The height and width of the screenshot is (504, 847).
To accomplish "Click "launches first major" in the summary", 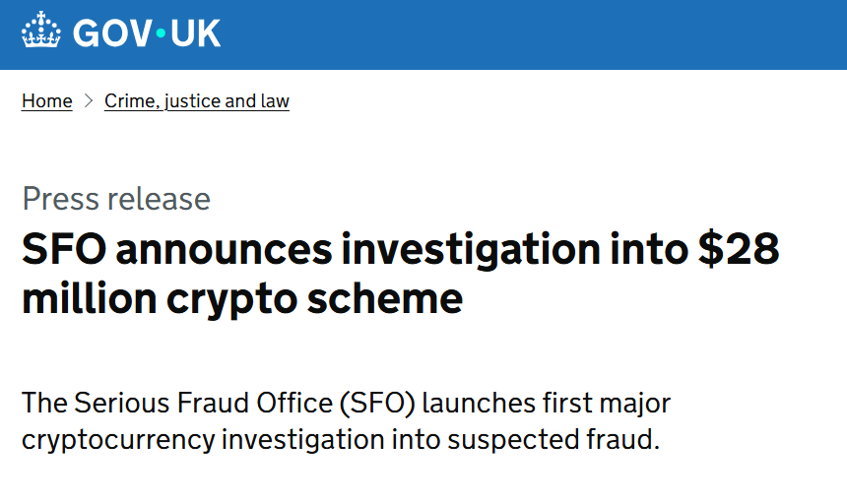I will (x=558, y=404).
